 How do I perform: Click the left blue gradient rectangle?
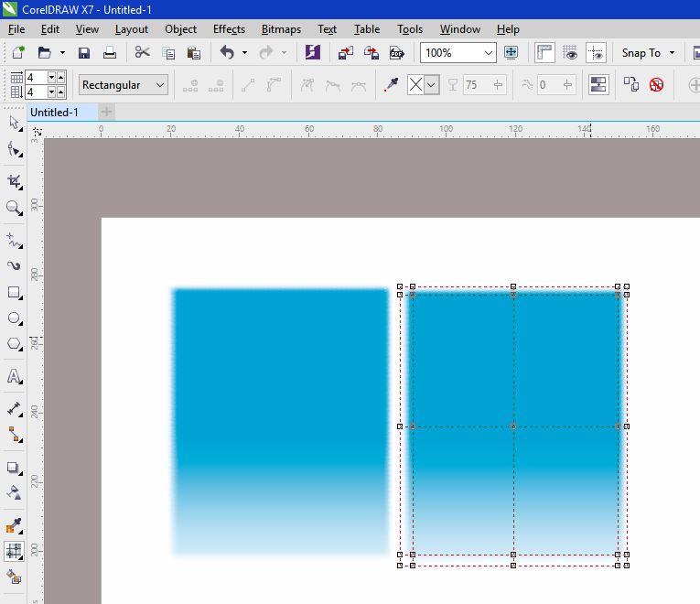tap(280, 421)
